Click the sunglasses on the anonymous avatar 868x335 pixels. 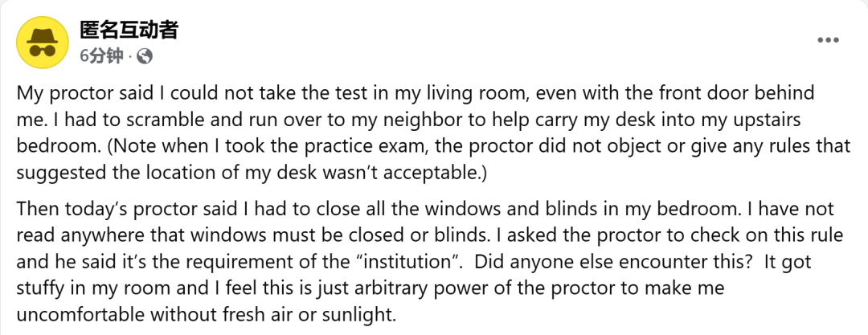point(43,51)
